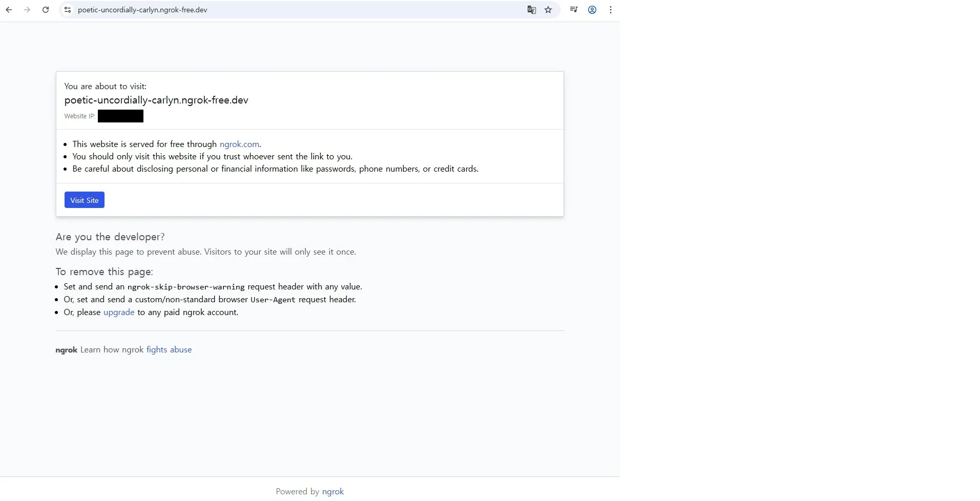Open the media controls icon
Viewport: 980px width, 501px height.
tap(574, 10)
